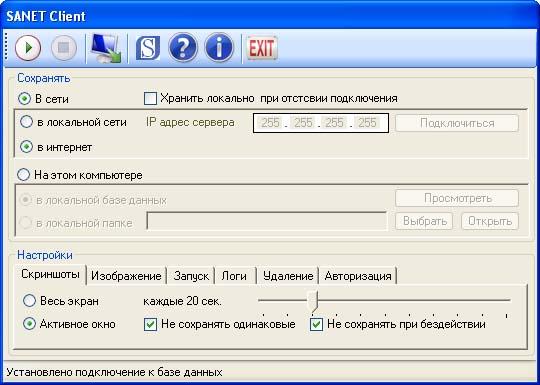The height and width of the screenshot is (385, 540).
Task: Click the 'каждые 20 сек.' interval label
Action: [183, 301]
